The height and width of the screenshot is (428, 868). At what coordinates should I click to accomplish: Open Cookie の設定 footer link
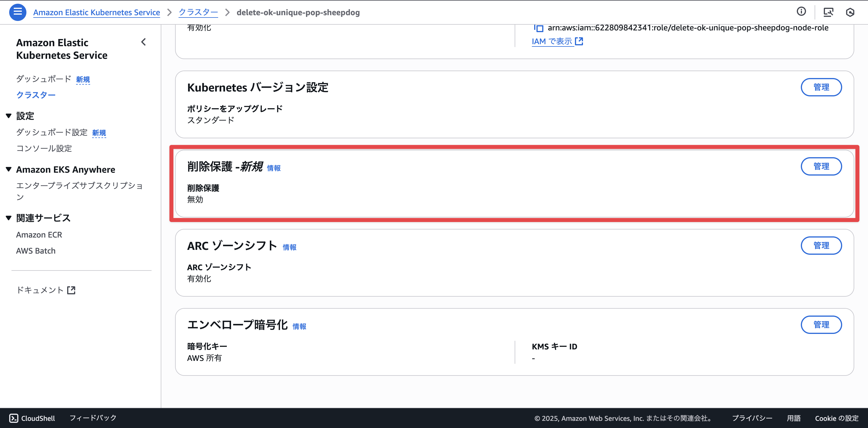pos(837,418)
